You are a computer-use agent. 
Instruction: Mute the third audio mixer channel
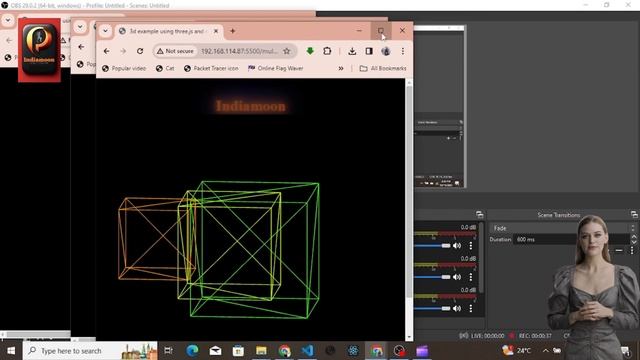(457, 309)
